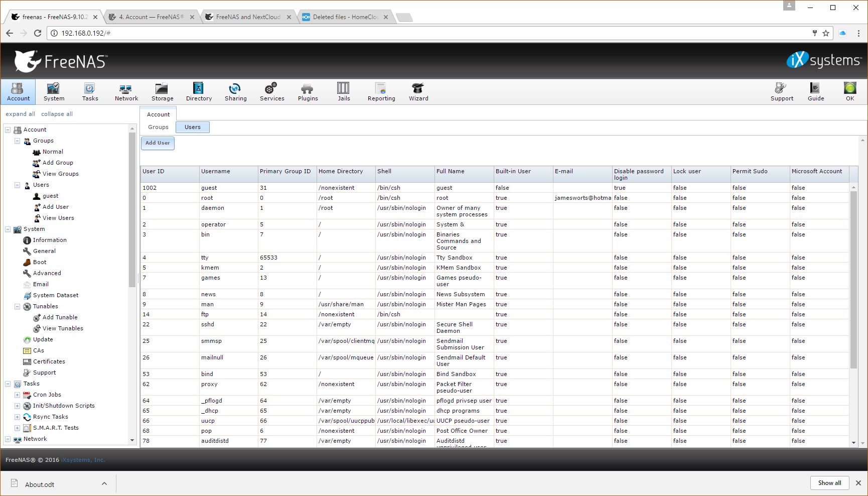Switch to the Groups tab
The image size is (868, 496).
(158, 127)
